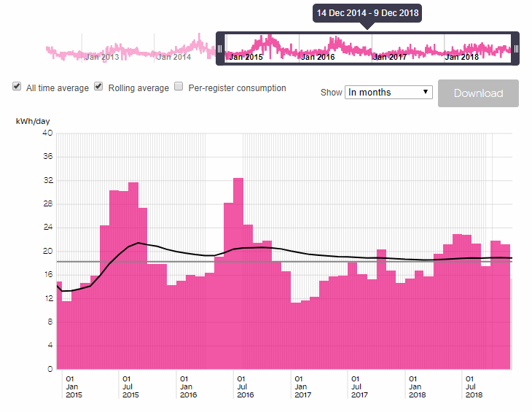This screenshot has width=532, height=412.
Task: Open the In months dropdown
Action: (x=389, y=93)
